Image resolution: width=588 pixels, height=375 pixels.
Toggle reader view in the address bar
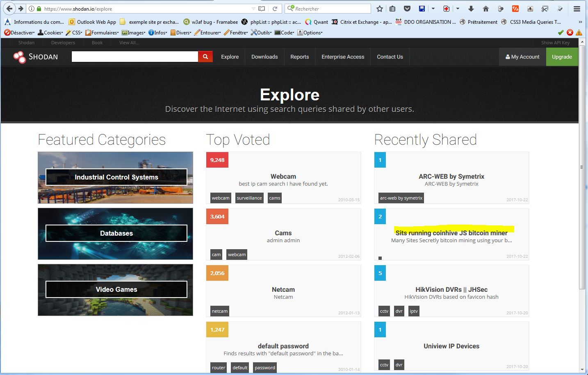262,9
